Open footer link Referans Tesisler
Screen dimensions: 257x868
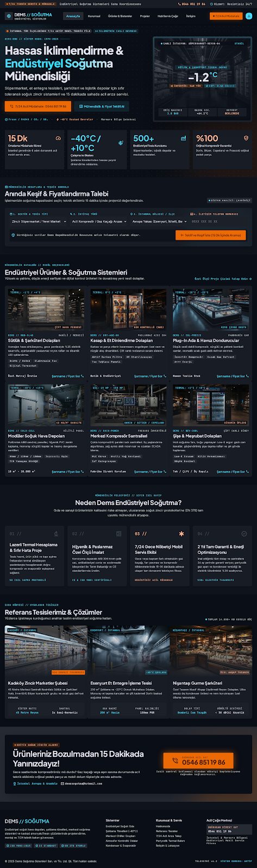pyautogui.click(x=167, y=831)
